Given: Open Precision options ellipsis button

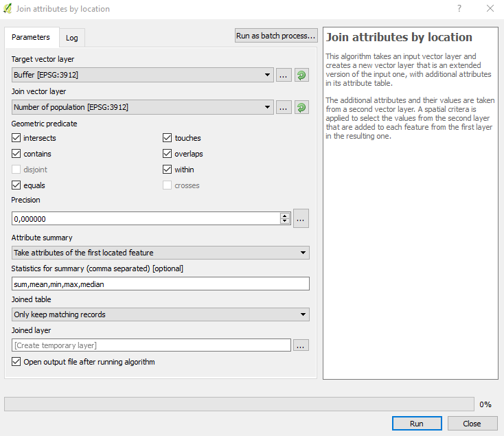Looking at the screenshot, I should (301, 218).
